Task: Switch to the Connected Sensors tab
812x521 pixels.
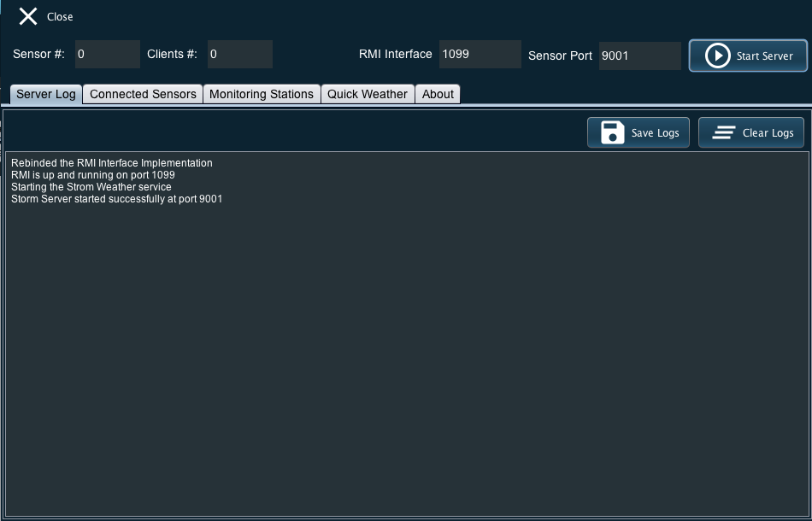Action: 142,94
